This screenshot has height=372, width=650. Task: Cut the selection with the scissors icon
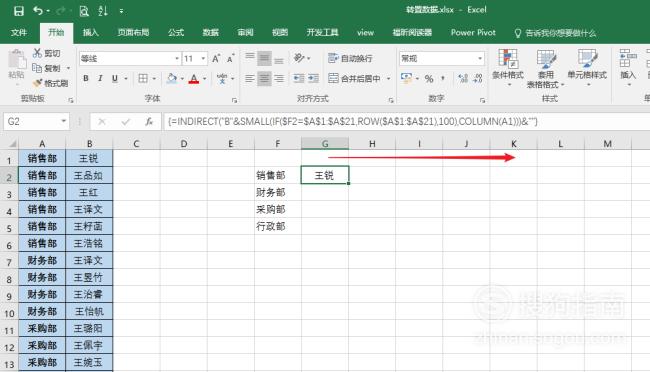pos(46,53)
